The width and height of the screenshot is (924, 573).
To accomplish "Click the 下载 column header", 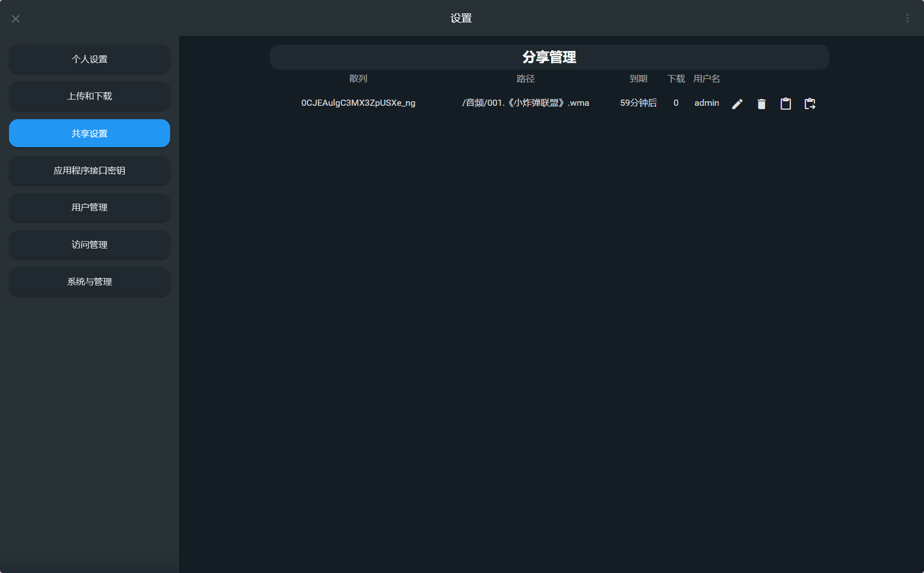I will coord(676,79).
